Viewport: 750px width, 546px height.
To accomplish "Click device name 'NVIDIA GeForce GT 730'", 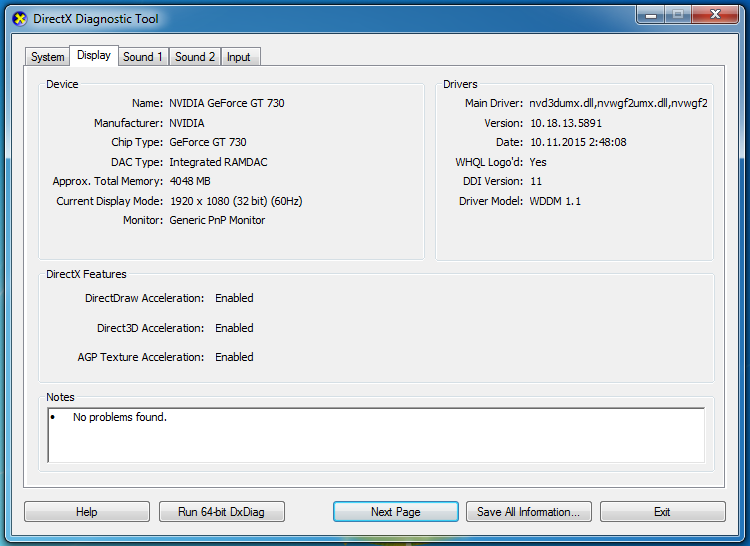I will (227, 103).
